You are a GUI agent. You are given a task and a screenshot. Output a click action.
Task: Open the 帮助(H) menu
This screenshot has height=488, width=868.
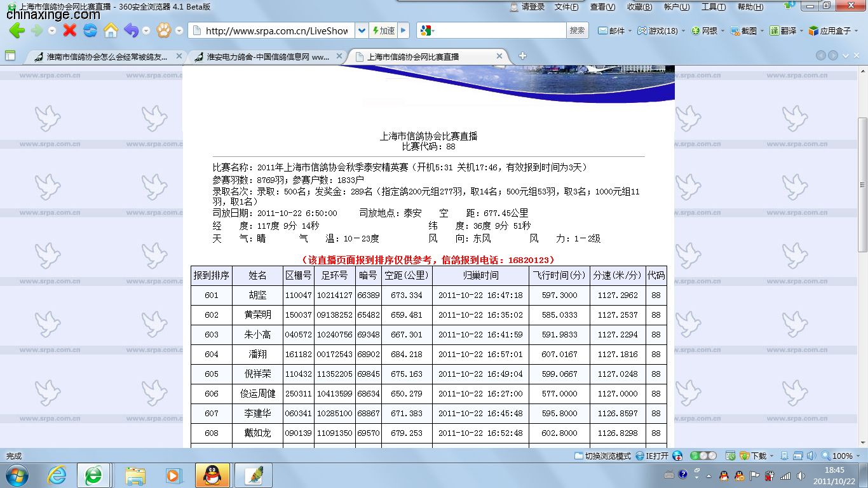[x=750, y=7]
